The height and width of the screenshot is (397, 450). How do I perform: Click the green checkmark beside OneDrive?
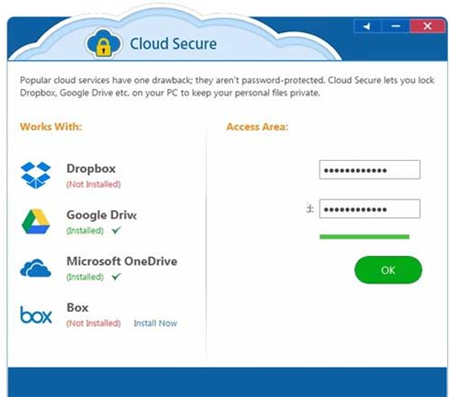click(x=116, y=276)
